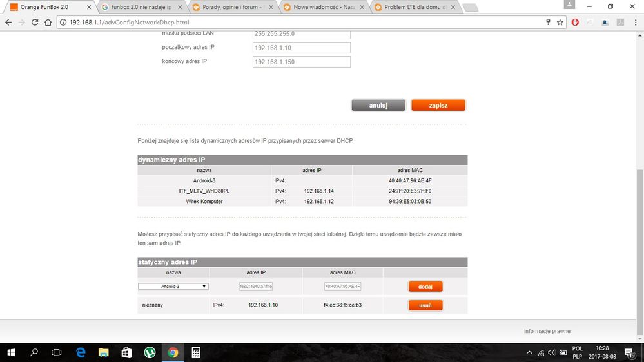Open the browser home page icon

(x=48, y=23)
